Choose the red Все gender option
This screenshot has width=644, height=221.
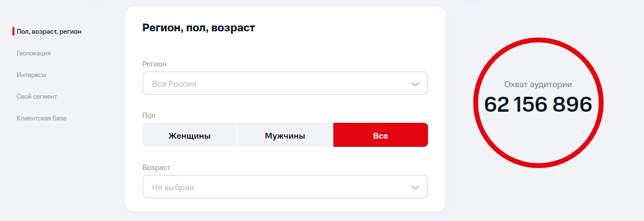pyautogui.click(x=380, y=136)
